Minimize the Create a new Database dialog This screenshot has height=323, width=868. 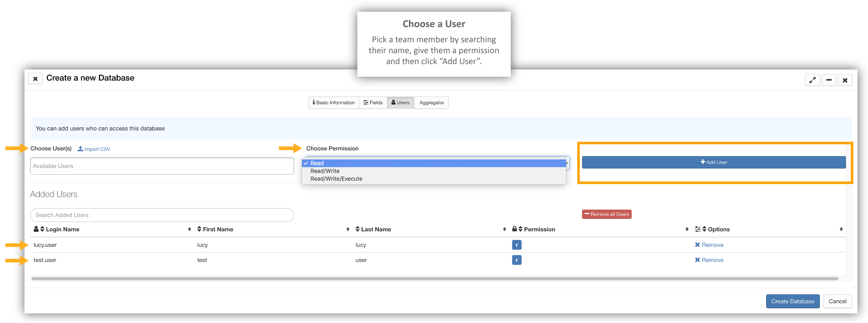coord(829,80)
